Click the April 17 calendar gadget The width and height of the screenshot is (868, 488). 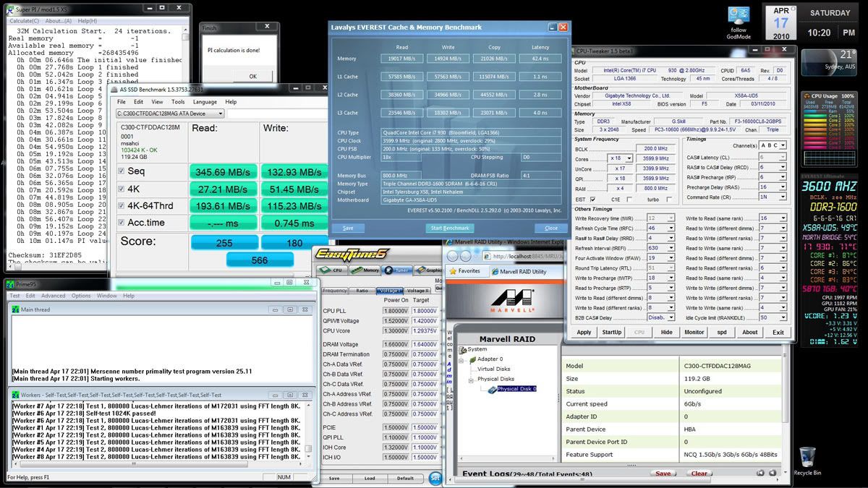coord(782,22)
